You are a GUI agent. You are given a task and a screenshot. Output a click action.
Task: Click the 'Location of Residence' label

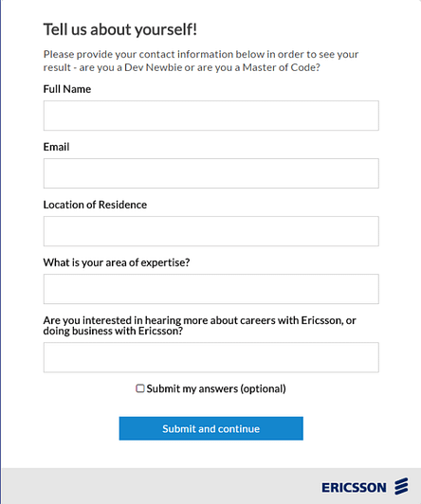click(x=95, y=205)
